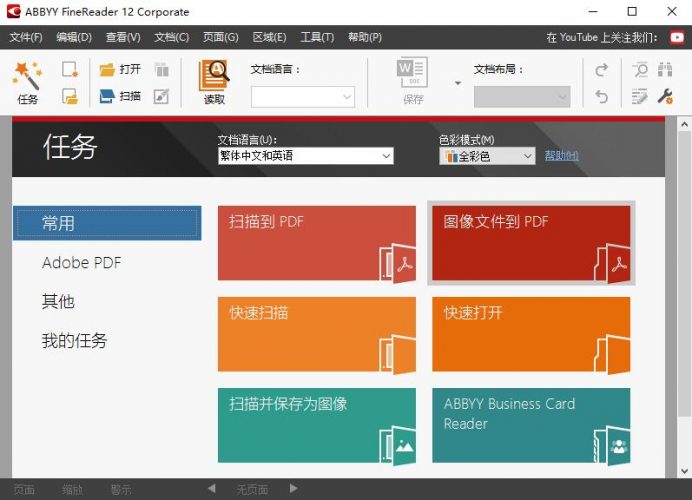This screenshot has height=500, width=692.
Task: Go to next page arrow in status bar
Action: point(293,489)
